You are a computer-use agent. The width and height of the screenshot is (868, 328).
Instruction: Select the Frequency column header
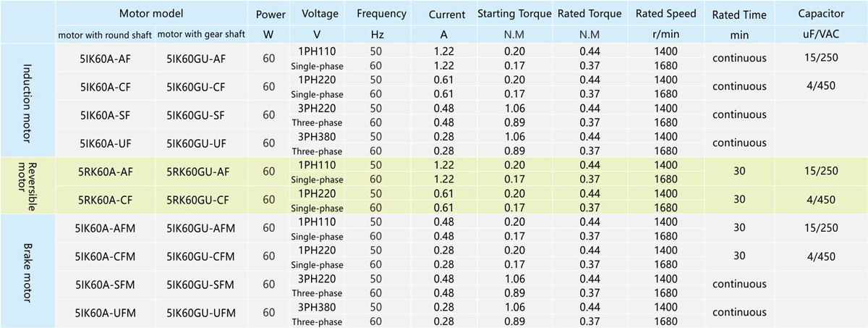pyautogui.click(x=381, y=14)
